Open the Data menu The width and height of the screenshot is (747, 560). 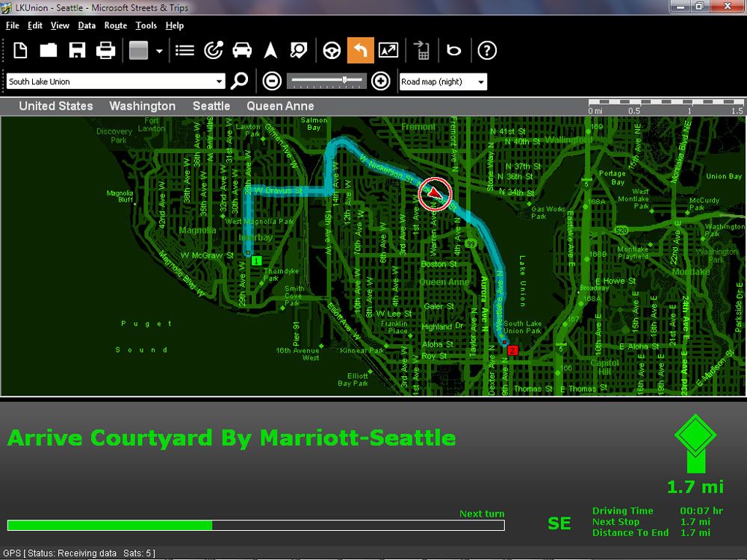87,25
